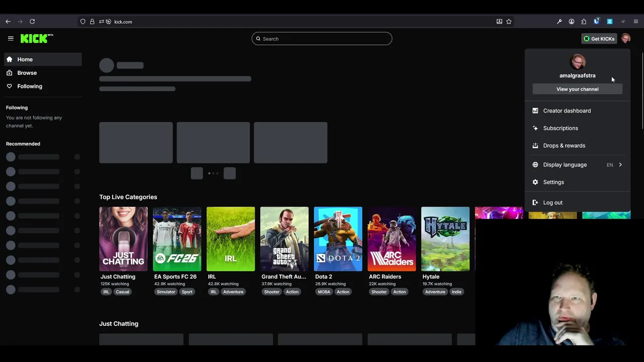Click Just Chatting section heading
This screenshot has width=644, height=362.
(x=119, y=324)
